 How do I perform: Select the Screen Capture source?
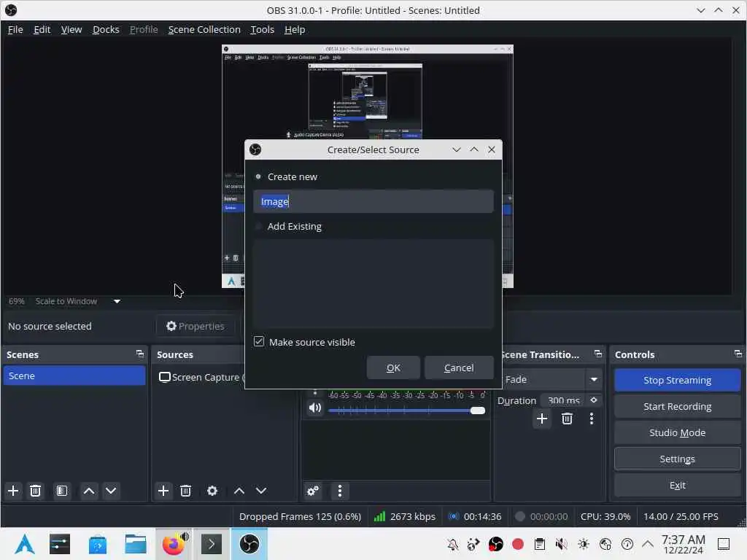(x=202, y=377)
